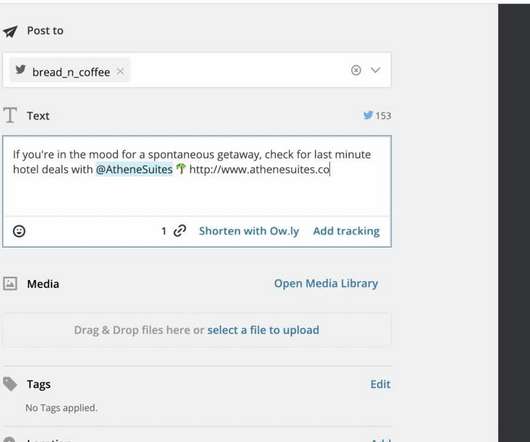Click the Media picture icon
This screenshot has width=530, height=442.
click(10, 284)
